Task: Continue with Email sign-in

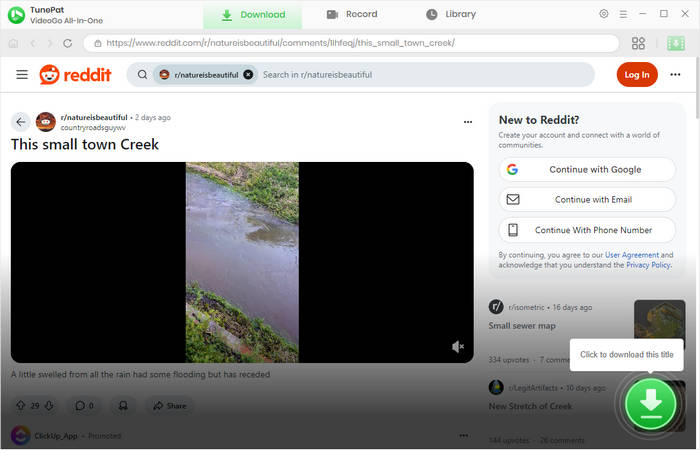Action: tap(587, 200)
